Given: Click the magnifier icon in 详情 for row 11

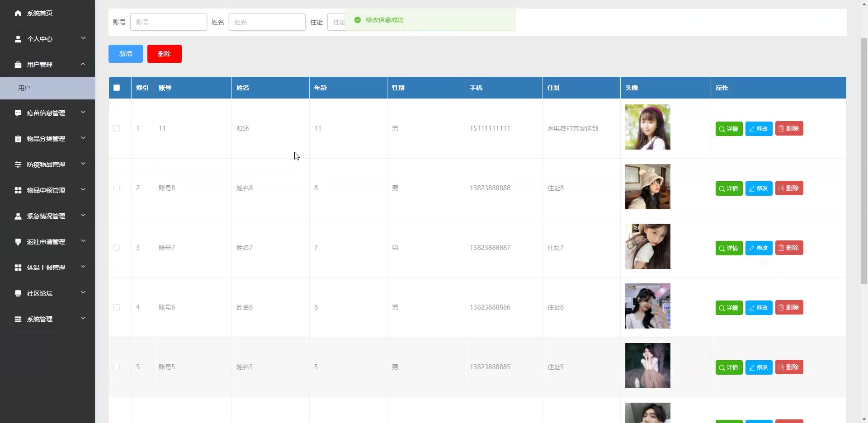Looking at the screenshot, I should tap(722, 129).
